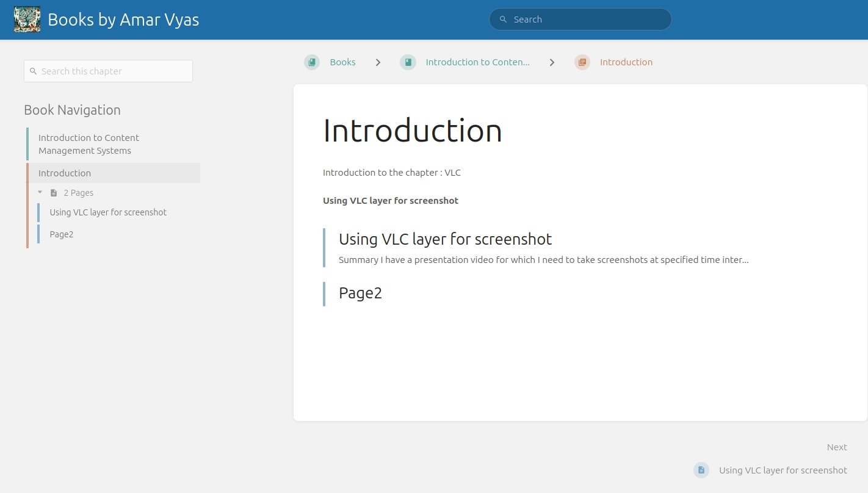The height and width of the screenshot is (493, 868).
Task: Open Introduction to Conten... breadcrumb
Action: tap(477, 62)
